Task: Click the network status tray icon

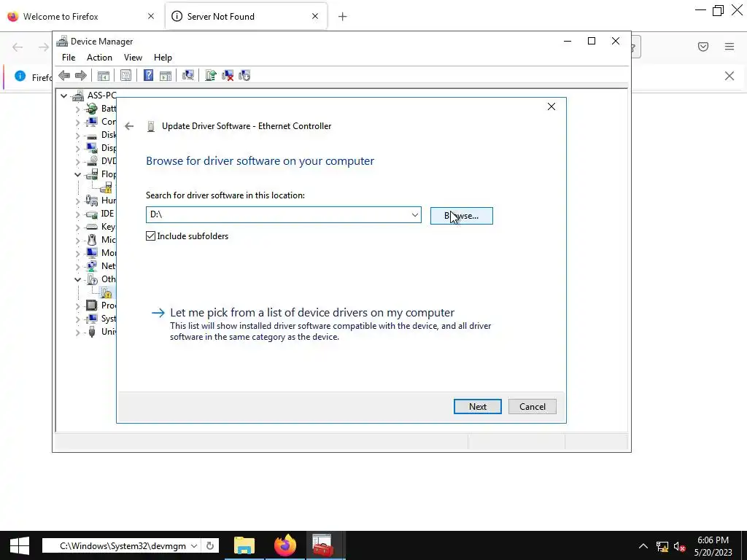Action: coord(662,546)
